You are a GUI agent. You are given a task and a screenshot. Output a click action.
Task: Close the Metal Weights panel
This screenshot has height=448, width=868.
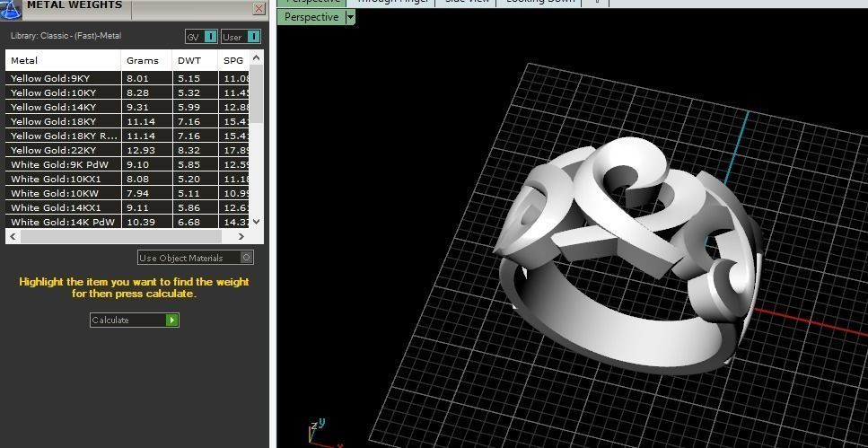click(259, 8)
